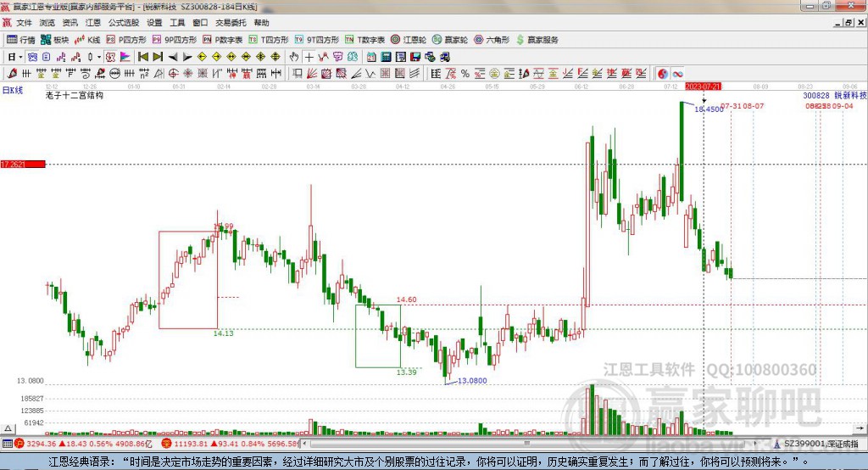
Task: Click the 日K线 label
Action: (13, 90)
